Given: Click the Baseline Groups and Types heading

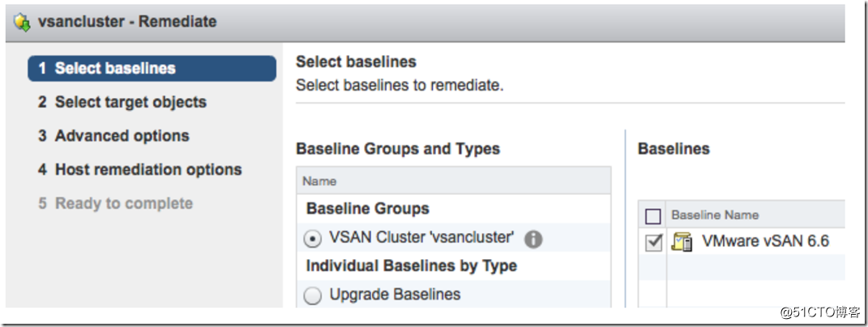Looking at the screenshot, I should [x=398, y=149].
